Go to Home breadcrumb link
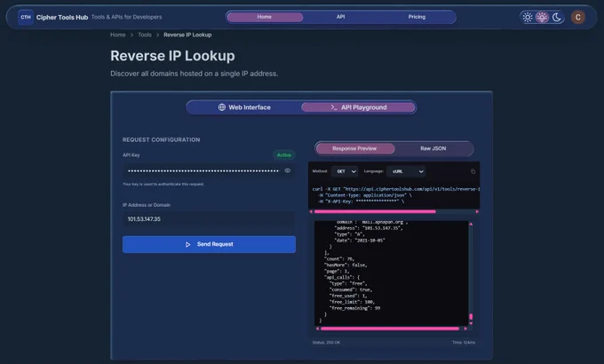This screenshot has height=364, width=604. 118,35
